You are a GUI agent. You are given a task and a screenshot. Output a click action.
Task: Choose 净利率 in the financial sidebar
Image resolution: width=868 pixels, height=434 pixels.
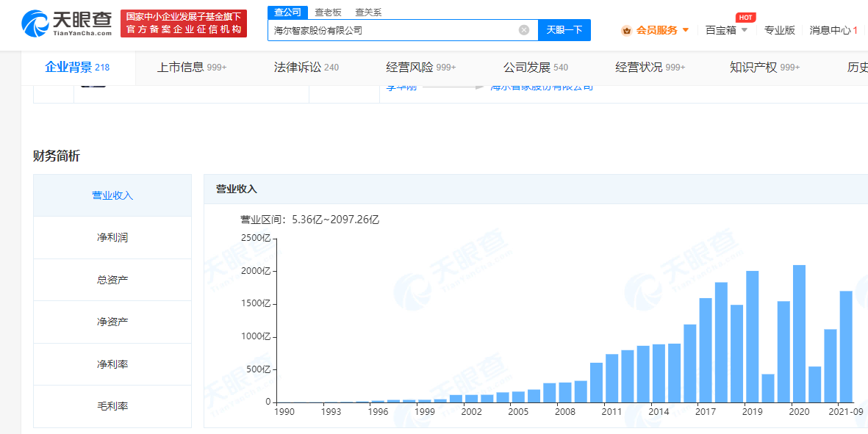coord(112,364)
